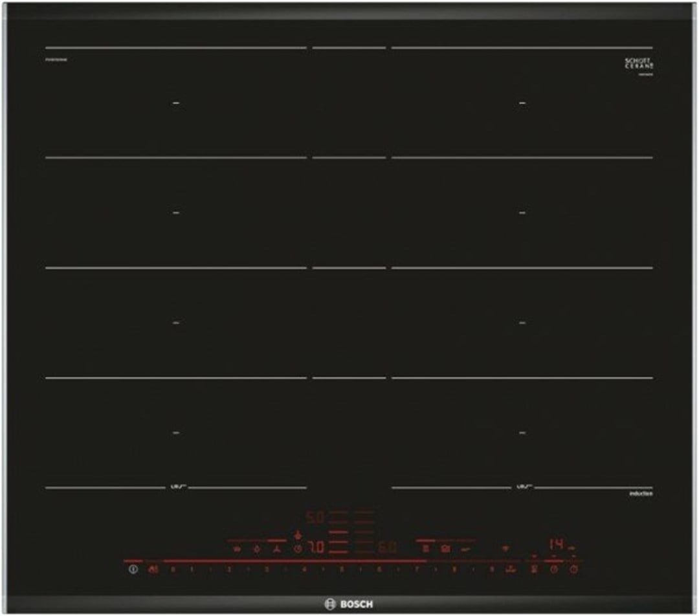Select the zone showing 5.0
Screen dimensions: 699x616
(x=315, y=517)
